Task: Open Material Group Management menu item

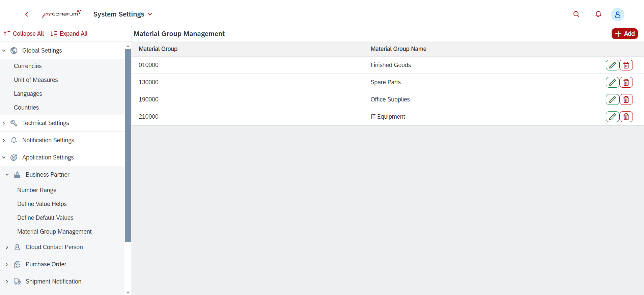Action: coord(54,232)
